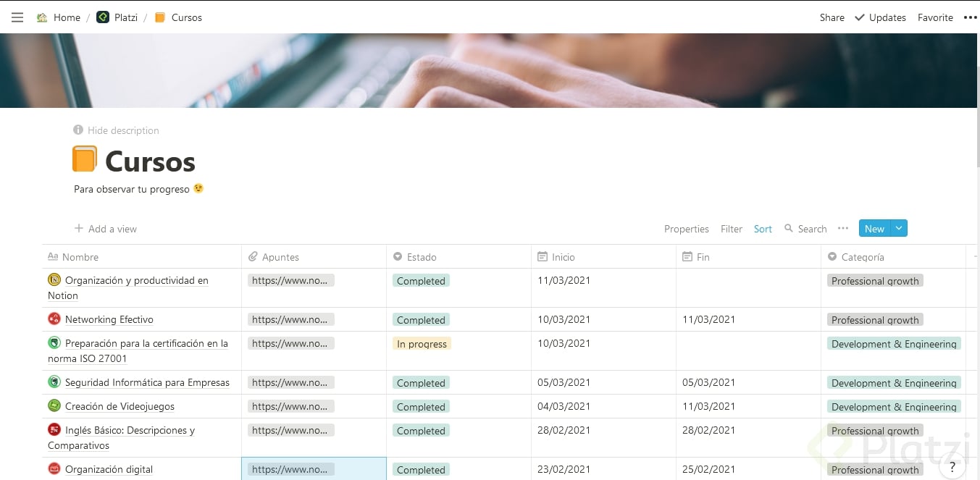Click the Search magnifier icon
980x480 pixels.
[x=789, y=229]
